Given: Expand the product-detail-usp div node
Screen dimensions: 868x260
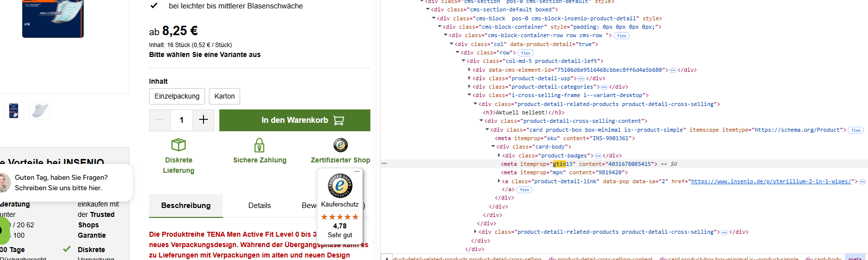Looking at the screenshot, I should [x=469, y=78].
